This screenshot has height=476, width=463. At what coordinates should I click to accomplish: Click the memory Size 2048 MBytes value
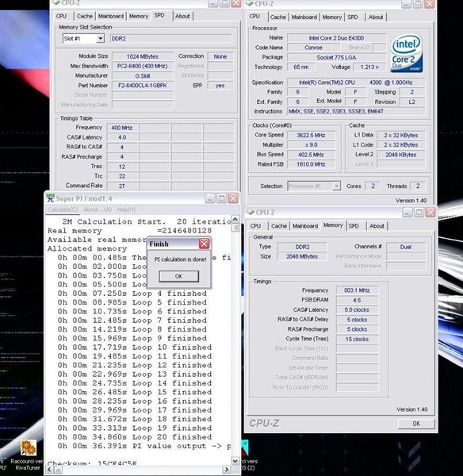point(302,256)
